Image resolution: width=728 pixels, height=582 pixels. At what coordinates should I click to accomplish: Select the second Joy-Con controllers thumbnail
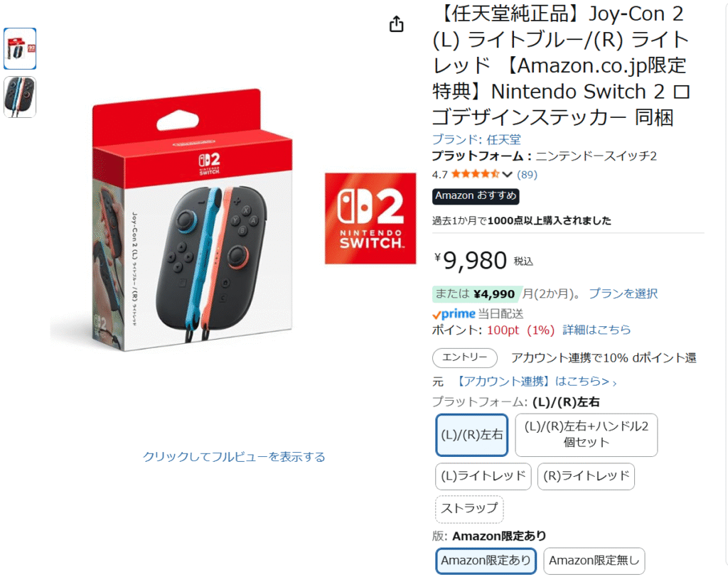[x=20, y=97]
